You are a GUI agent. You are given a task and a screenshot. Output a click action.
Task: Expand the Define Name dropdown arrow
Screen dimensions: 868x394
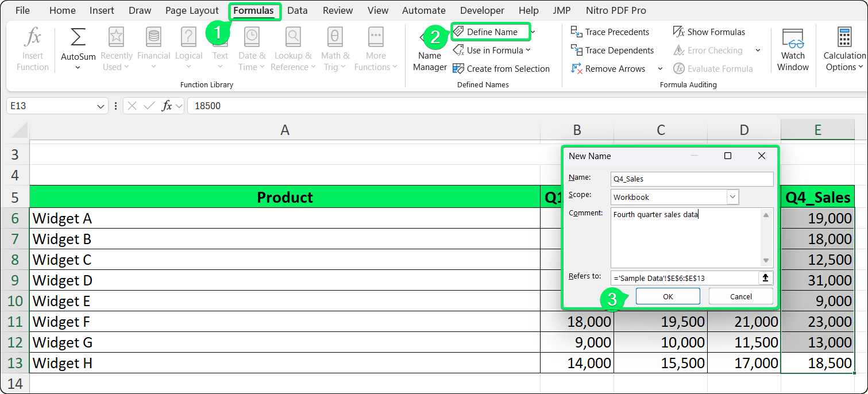(534, 32)
